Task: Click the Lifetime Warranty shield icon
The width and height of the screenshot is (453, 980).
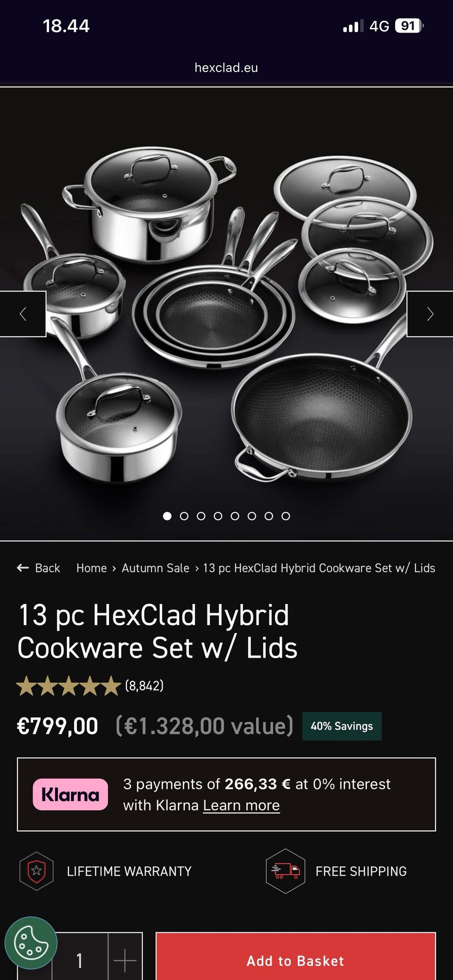Action: click(x=36, y=871)
